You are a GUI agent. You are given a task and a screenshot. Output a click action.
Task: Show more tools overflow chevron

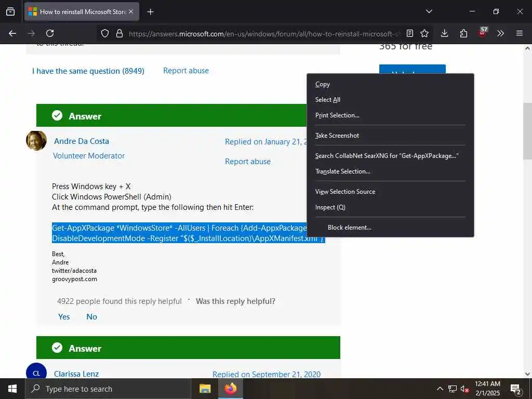point(500,33)
